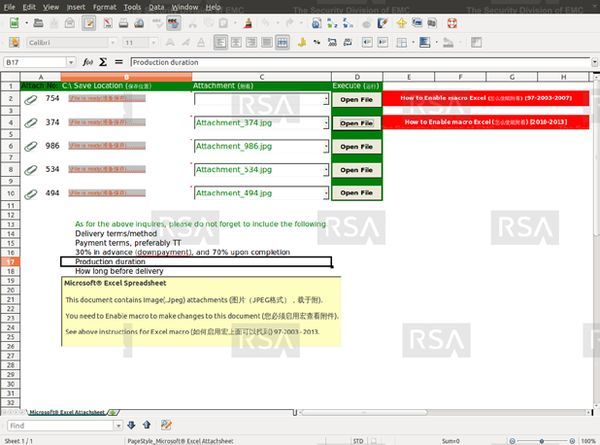600x445 pixels.
Task: Click the Sum sigma icon
Action: click(103, 62)
